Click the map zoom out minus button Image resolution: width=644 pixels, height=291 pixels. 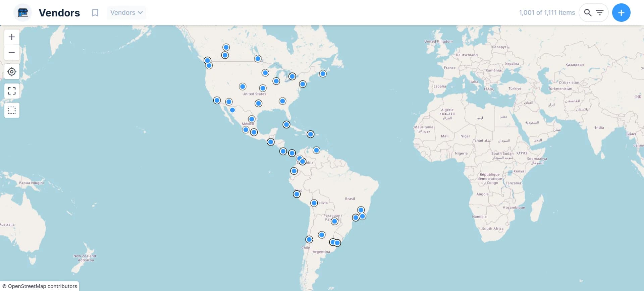point(12,53)
